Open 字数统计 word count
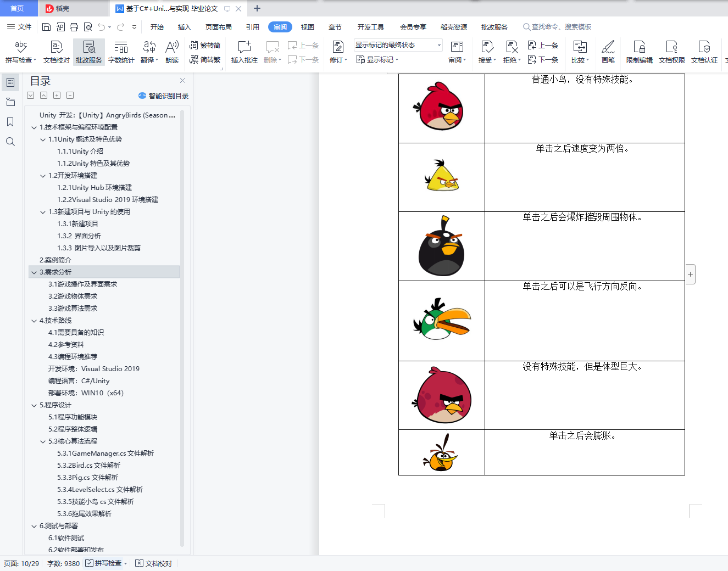The image size is (728, 571). tap(121, 52)
